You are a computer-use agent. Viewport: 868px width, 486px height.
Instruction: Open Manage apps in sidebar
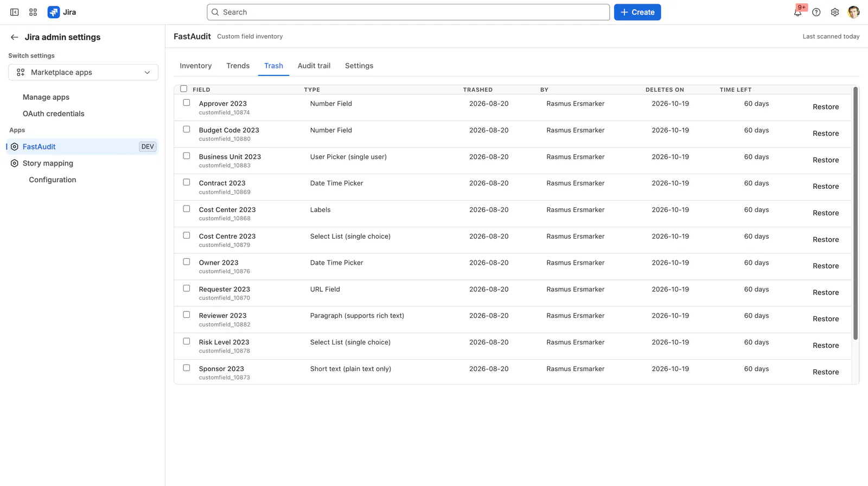(x=46, y=97)
